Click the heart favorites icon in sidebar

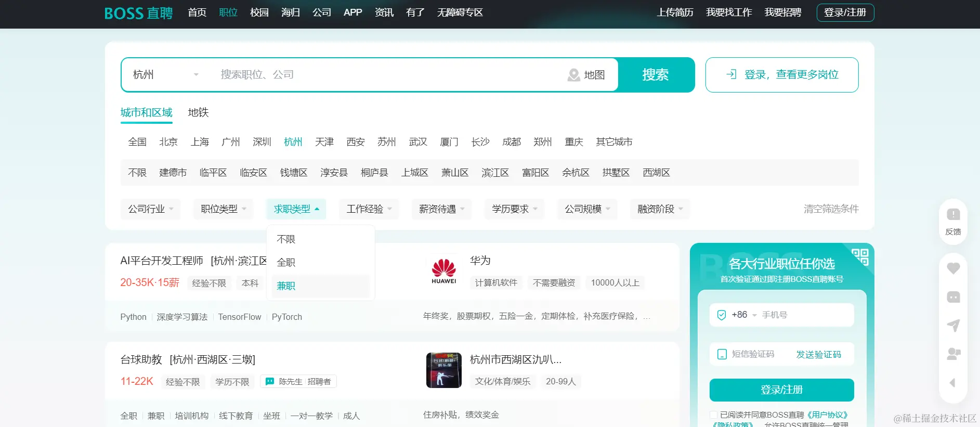[953, 268]
